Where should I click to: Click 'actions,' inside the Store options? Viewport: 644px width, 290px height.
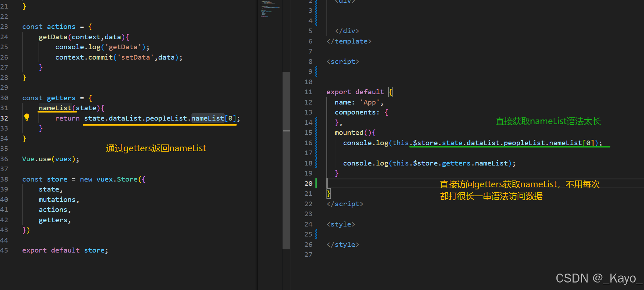(x=55, y=210)
